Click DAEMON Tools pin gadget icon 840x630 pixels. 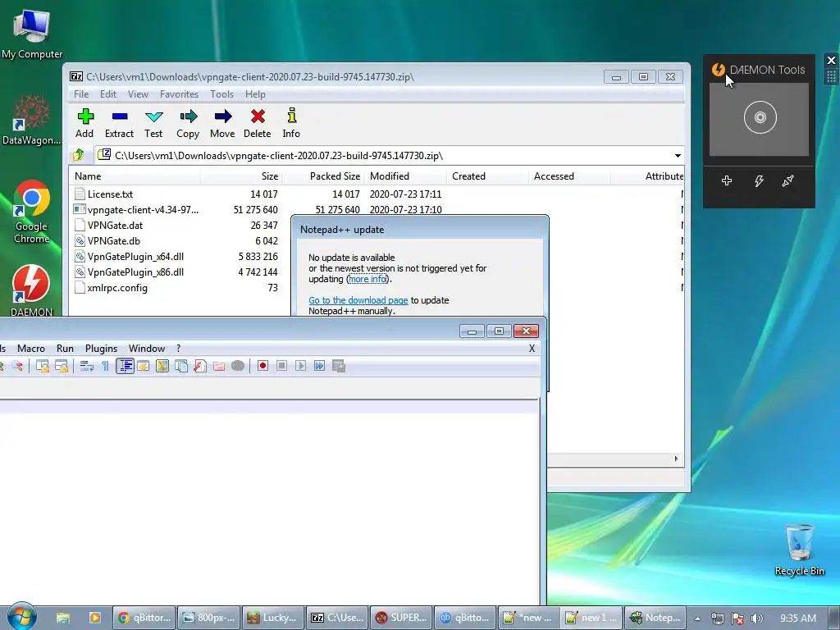point(787,180)
